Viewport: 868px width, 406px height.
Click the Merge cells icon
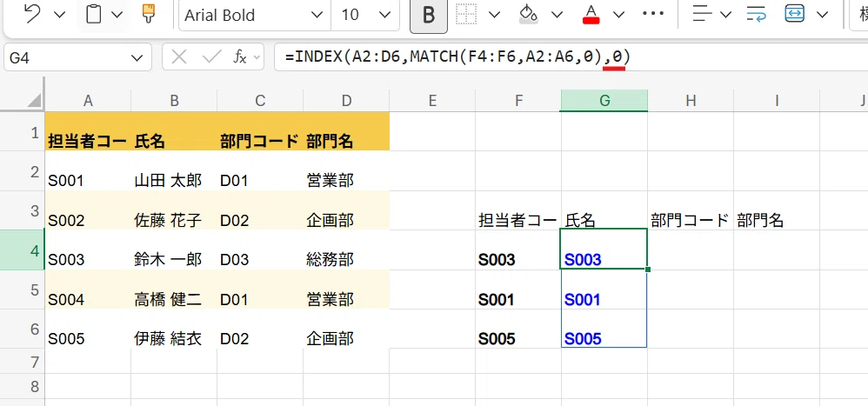tap(795, 15)
